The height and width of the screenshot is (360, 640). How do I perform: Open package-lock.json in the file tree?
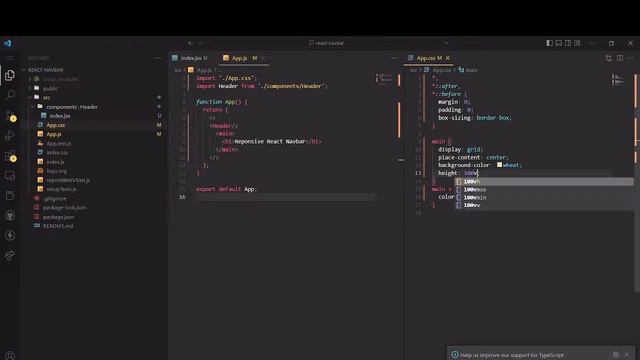tap(64, 207)
